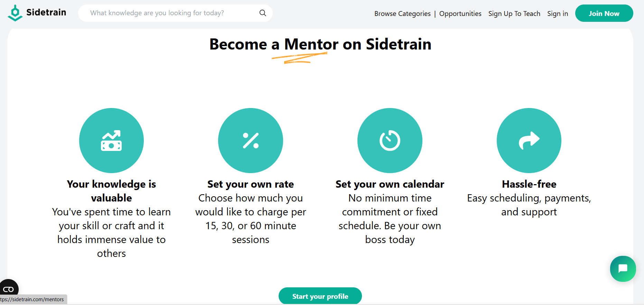Click the "Become a Mentor on Sidetrain" title
The width and height of the screenshot is (644, 305).
[320, 44]
